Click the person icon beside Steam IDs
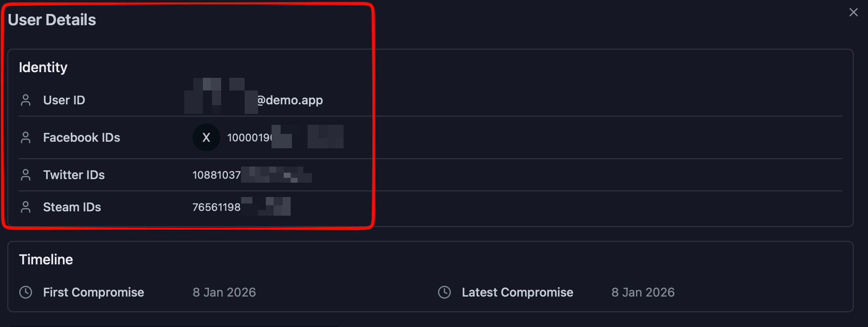Viewport: 868px width, 327px height. 26,207
